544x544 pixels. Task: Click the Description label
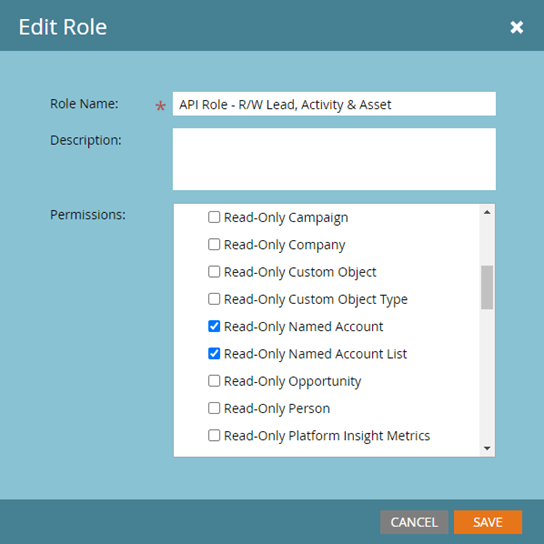click(x=86, y=141)
